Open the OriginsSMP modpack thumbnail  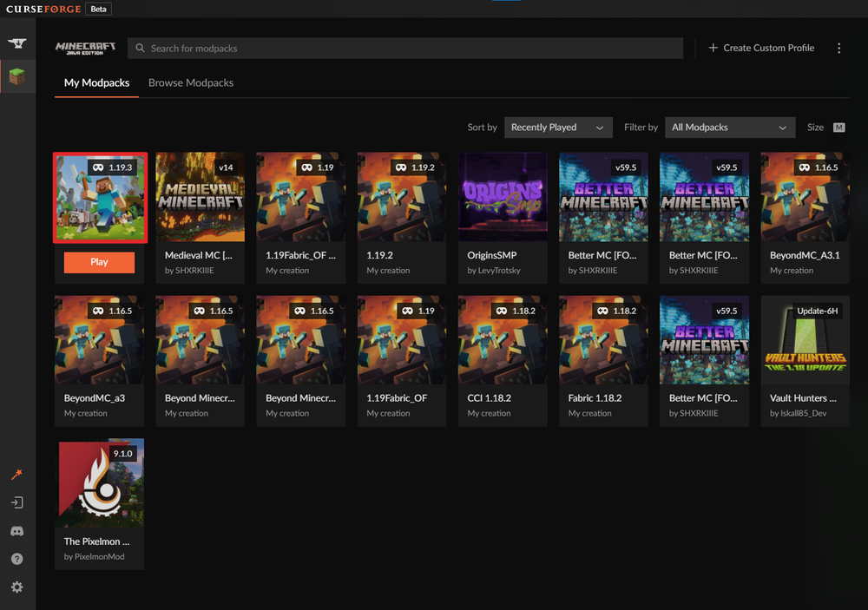[503, 197]
